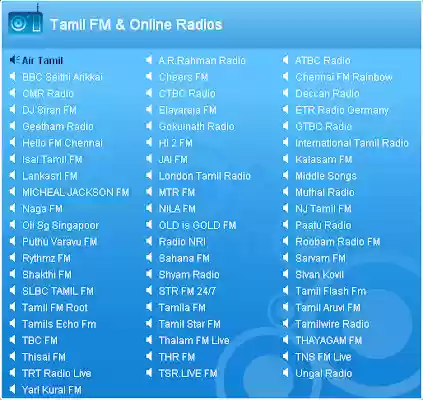
Task: Play Shakthi FM station
Action: point(47,275)
